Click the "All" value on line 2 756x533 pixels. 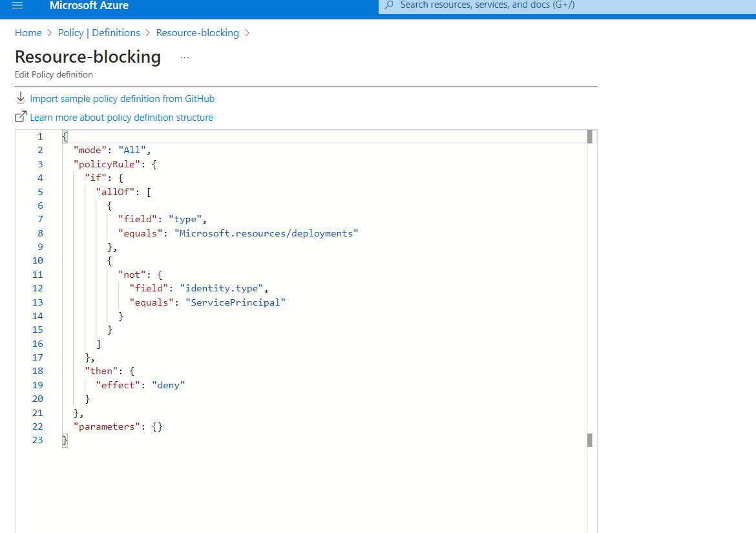click(132, 150)
